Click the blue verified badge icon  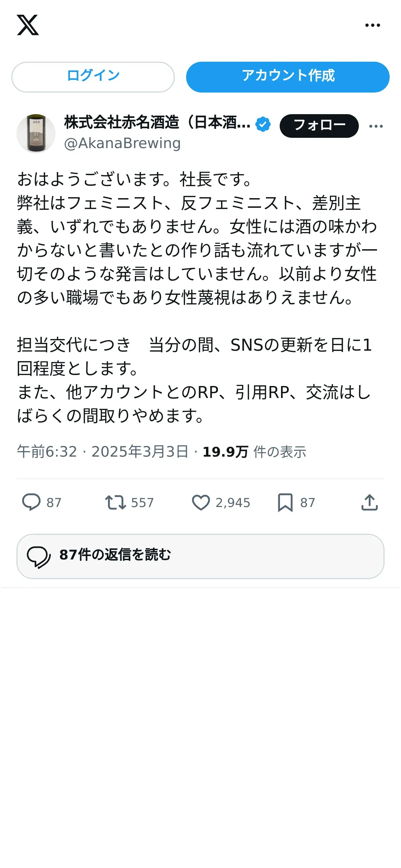[x=263, y=124]
